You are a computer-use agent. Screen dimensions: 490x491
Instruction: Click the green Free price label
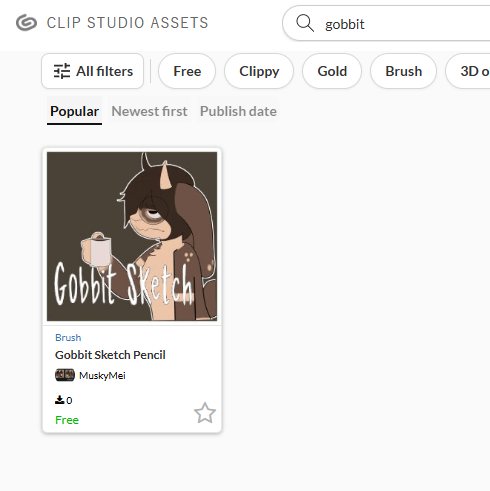(x=67, y=420)
